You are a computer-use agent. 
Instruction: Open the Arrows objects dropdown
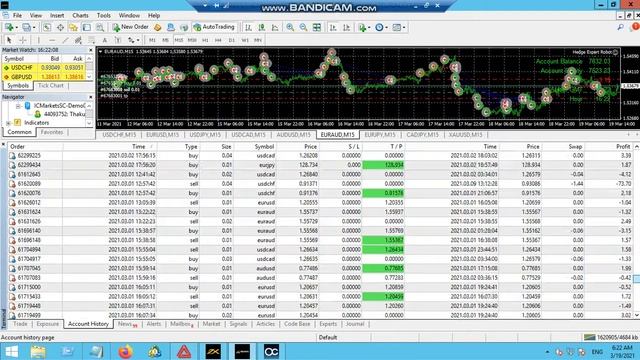133,40
